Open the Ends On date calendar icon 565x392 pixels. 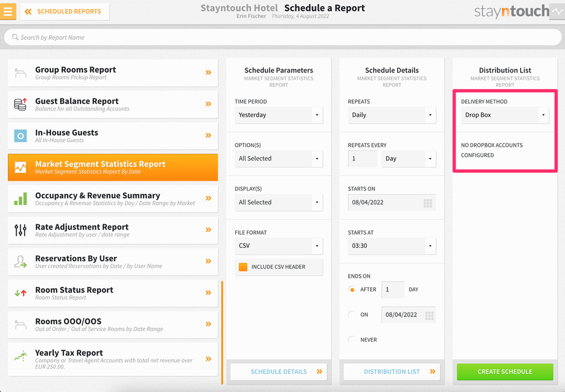tap(429, 316)
